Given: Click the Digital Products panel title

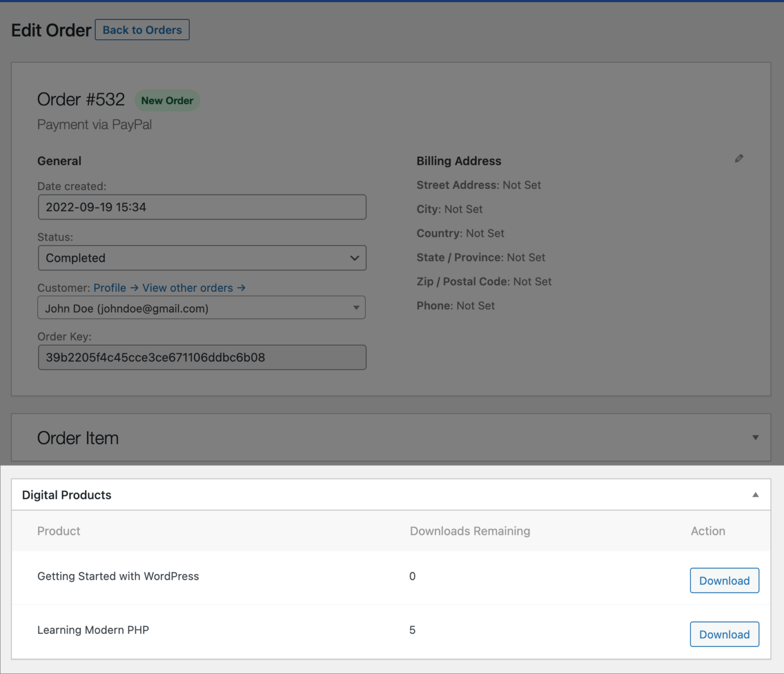Looking at the screenshot, I should [66, 495].
